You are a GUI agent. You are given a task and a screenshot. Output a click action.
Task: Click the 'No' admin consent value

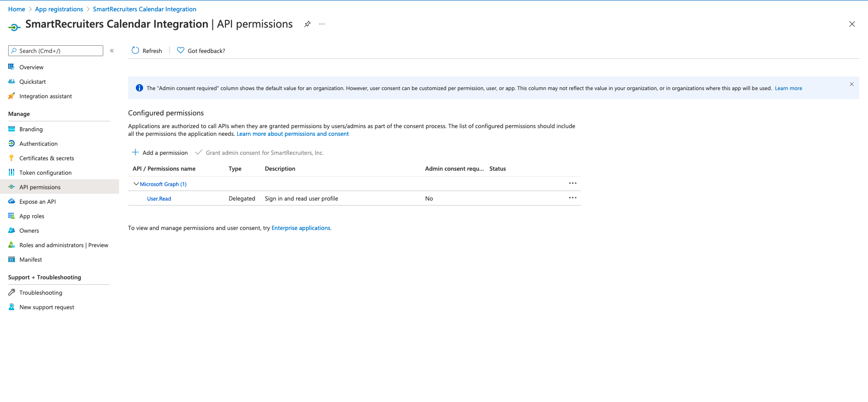(x=429, y=199)
